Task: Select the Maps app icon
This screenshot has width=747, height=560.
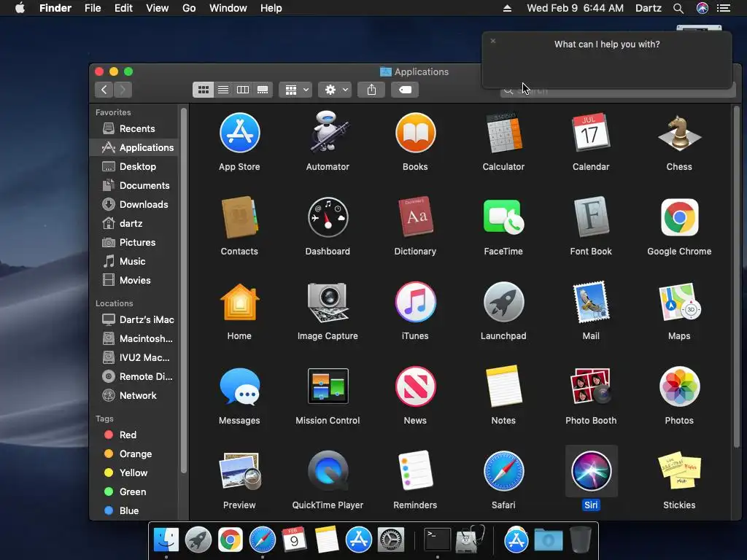Action: pos(679,302)
